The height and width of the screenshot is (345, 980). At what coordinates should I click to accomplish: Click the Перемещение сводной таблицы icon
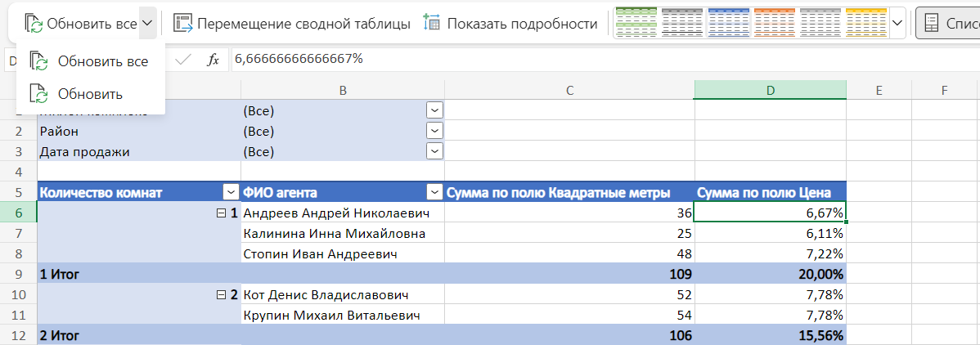click(x=182, y=24)
